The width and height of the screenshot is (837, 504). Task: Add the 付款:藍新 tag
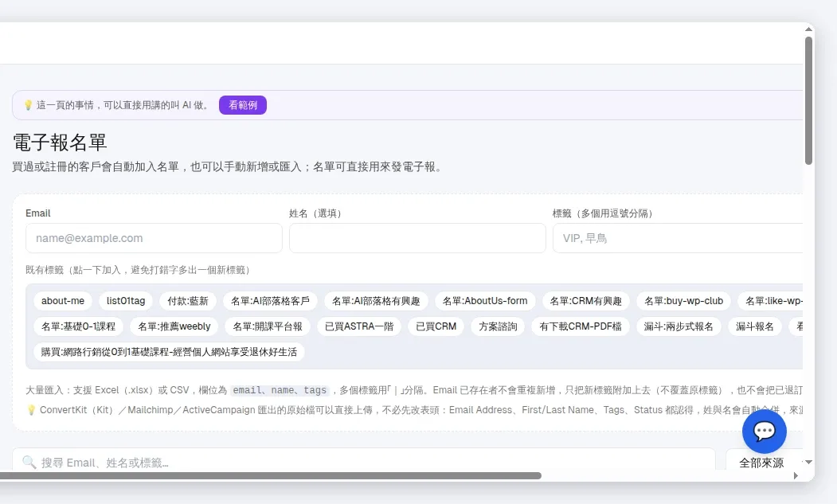tap(188, 301)
